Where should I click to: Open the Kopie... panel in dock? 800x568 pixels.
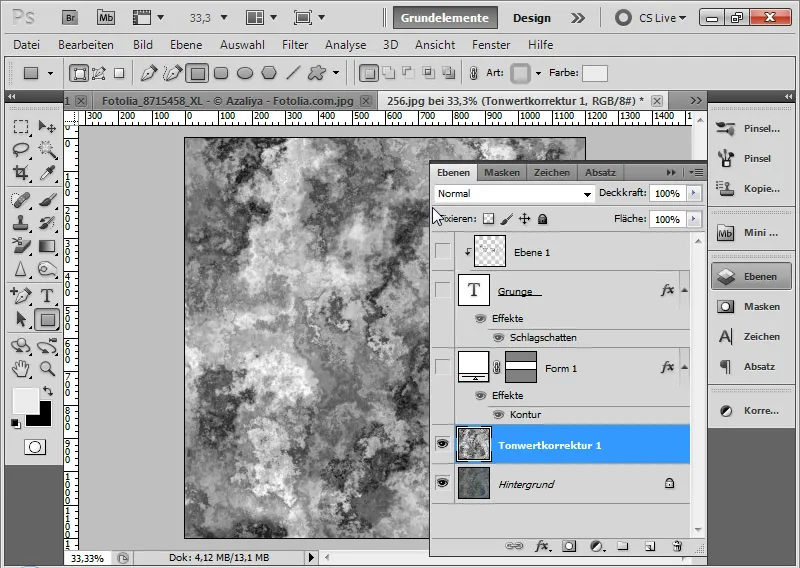pos(750,188)
